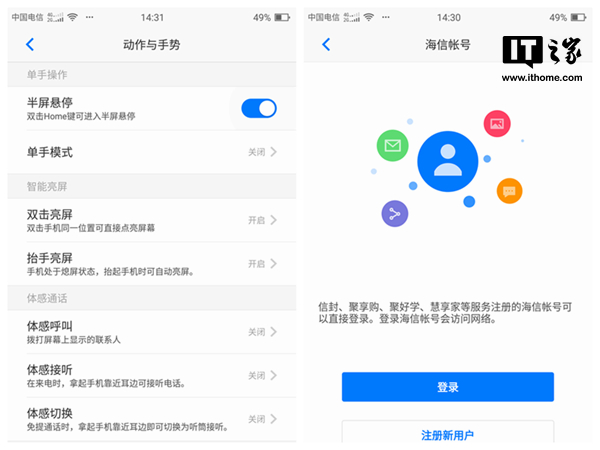Click the 注册新用户 button
This screenshot has height=450, width=600.
coord(448,434)
